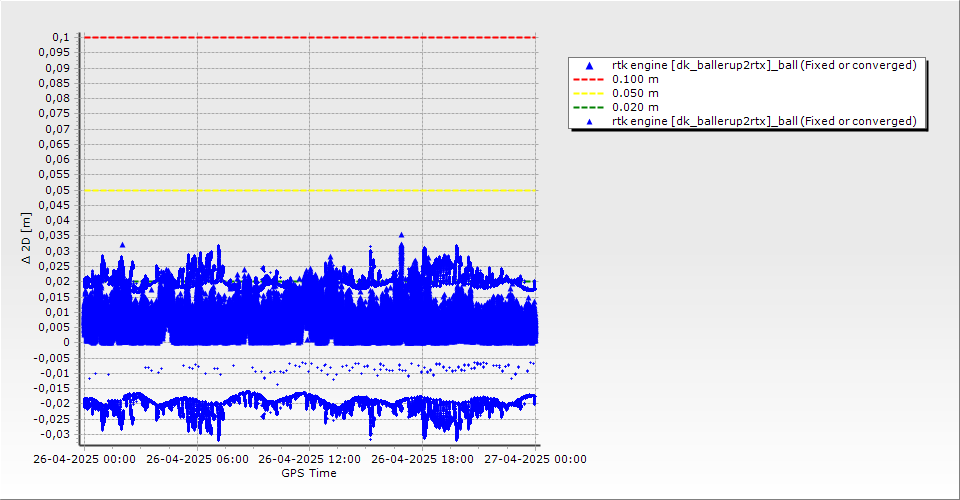This screenshot has height=500, width=960.
Task: Click the 0,02 y-axis label
Action: tap(57, 282)
